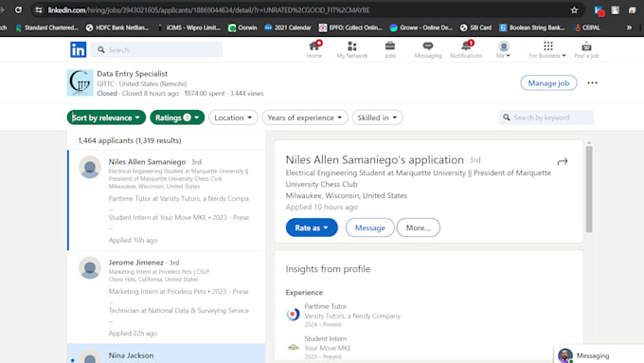Open the Groww bookmark
Image resolution: width=644 pixels, height=363 pixels.
[x=421, y=27]
